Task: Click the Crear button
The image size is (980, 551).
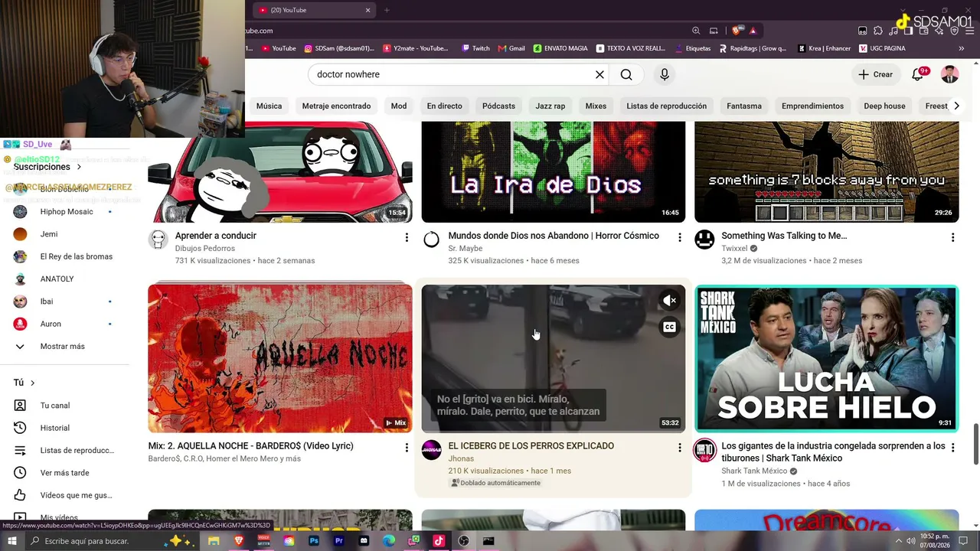Action: pos(875,74)
